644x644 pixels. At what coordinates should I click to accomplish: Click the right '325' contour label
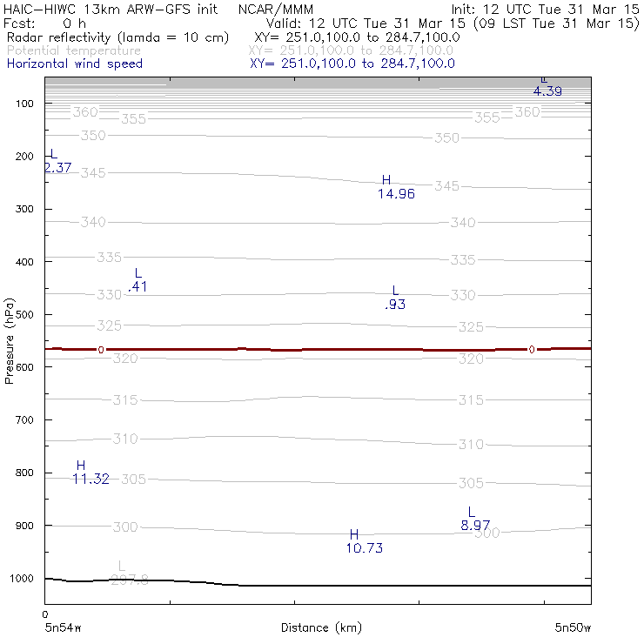click(x=471, y=327)
